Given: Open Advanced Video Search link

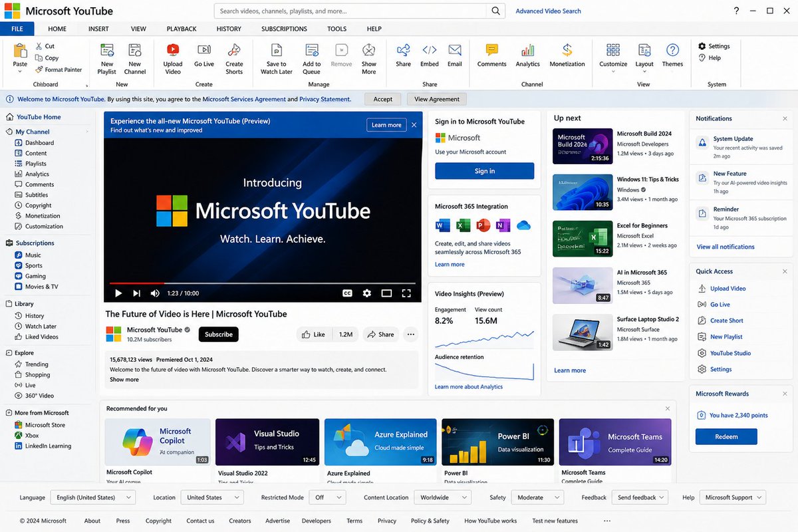Looking at the screenshot, I should (x=548, y=11).
